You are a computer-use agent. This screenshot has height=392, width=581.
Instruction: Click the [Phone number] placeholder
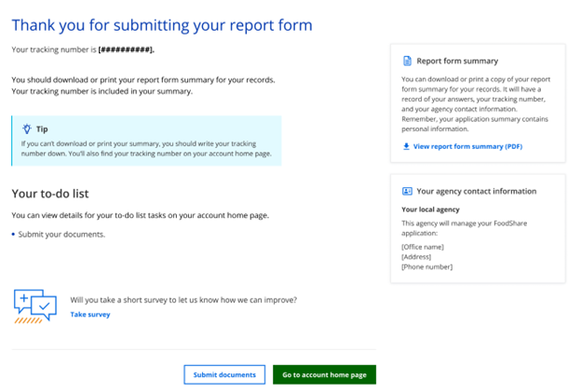(426, 267)
